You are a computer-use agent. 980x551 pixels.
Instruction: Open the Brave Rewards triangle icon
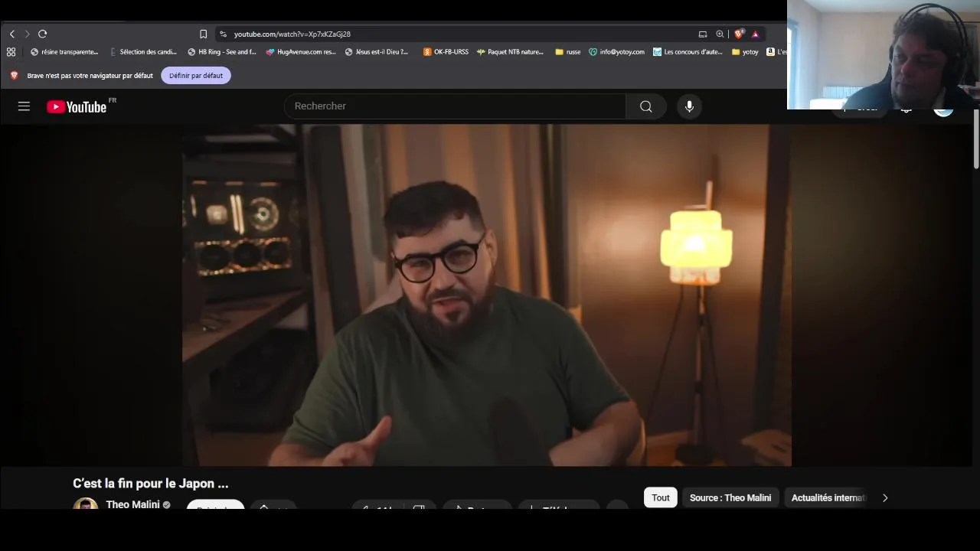coord(755,34)
